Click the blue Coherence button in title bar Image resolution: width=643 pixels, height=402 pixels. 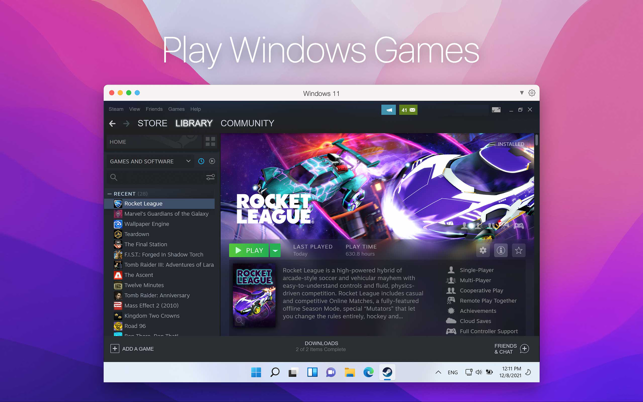pos(137,93)
